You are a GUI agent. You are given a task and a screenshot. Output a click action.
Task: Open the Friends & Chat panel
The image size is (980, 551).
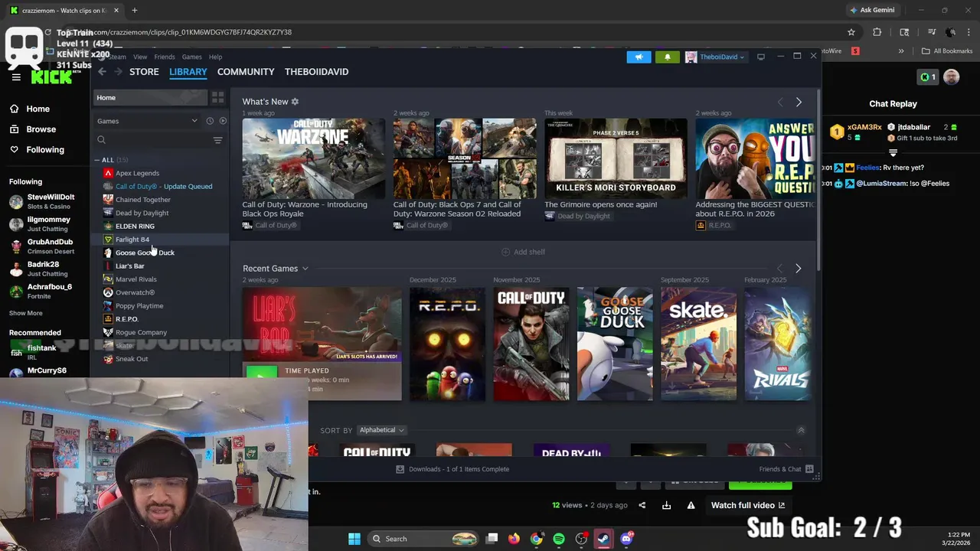[x=786, y=469]
